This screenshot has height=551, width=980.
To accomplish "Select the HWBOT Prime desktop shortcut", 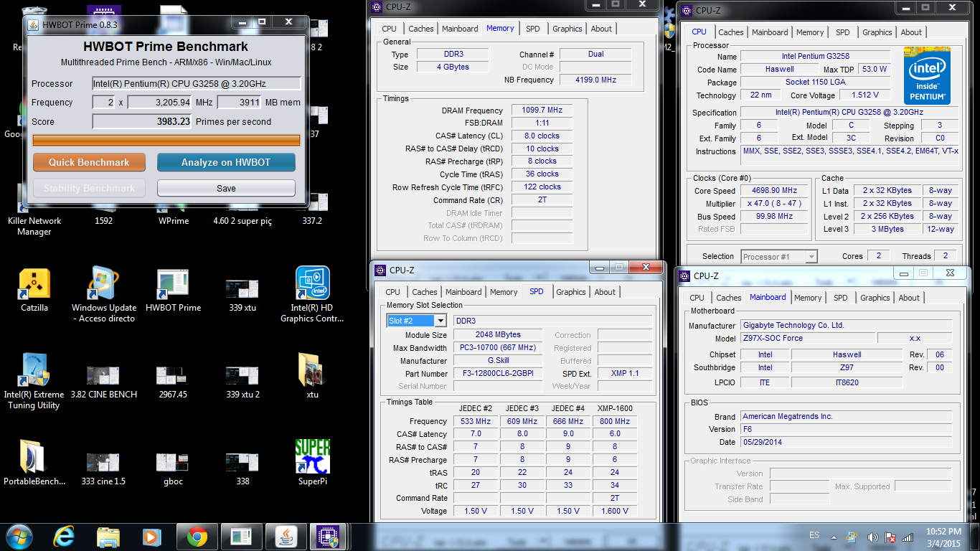I will pos(174,291).
